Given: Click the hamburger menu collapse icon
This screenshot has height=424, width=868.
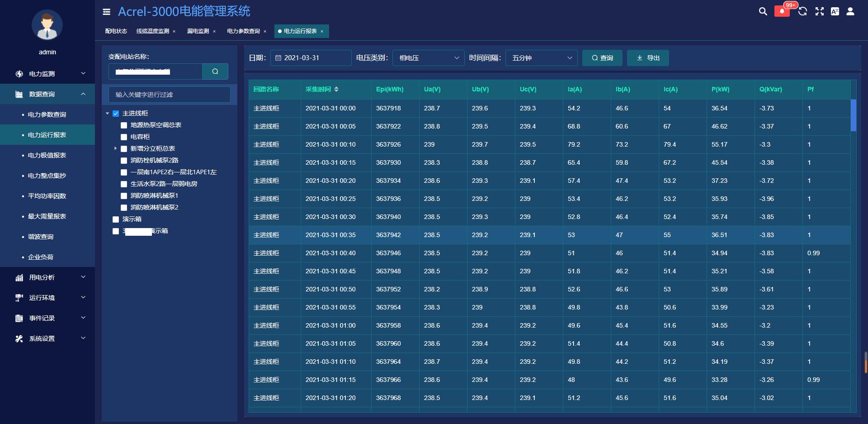Looking at the screenshot, I should pyautogui.click(x=107, y=12).
